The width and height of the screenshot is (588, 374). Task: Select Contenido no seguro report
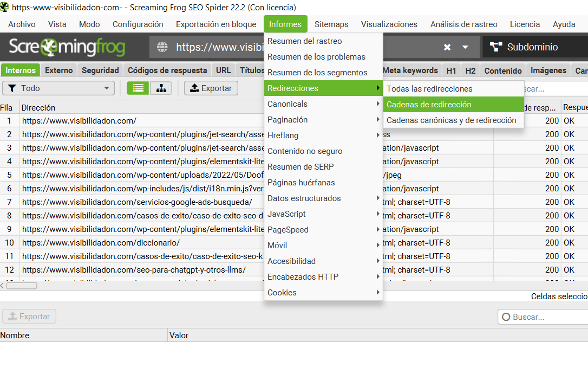[x=323, y=151]
